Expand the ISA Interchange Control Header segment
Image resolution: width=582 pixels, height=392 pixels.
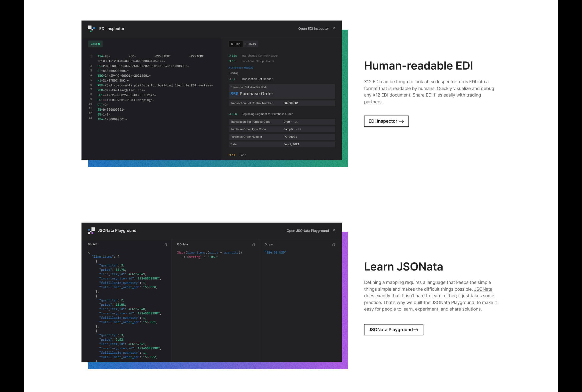(x=253, y=56)
